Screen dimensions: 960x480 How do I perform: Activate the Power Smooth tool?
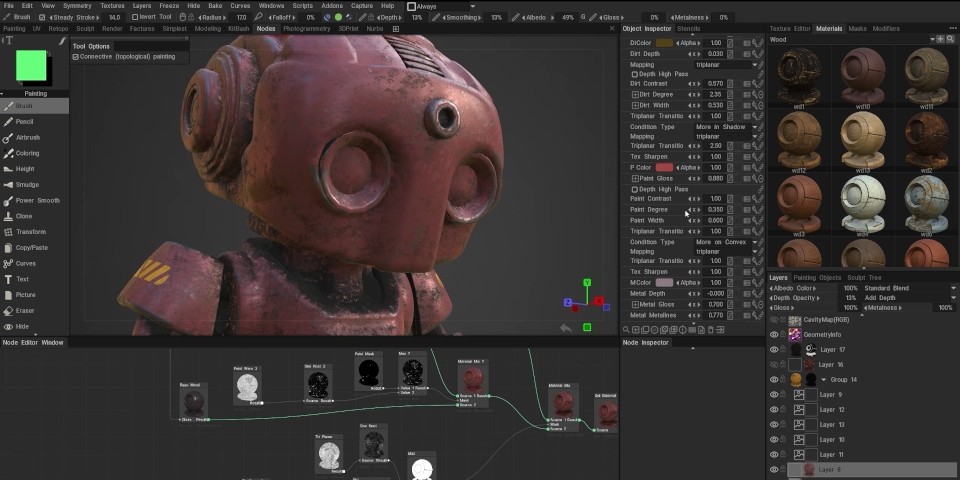pos(34,200)
